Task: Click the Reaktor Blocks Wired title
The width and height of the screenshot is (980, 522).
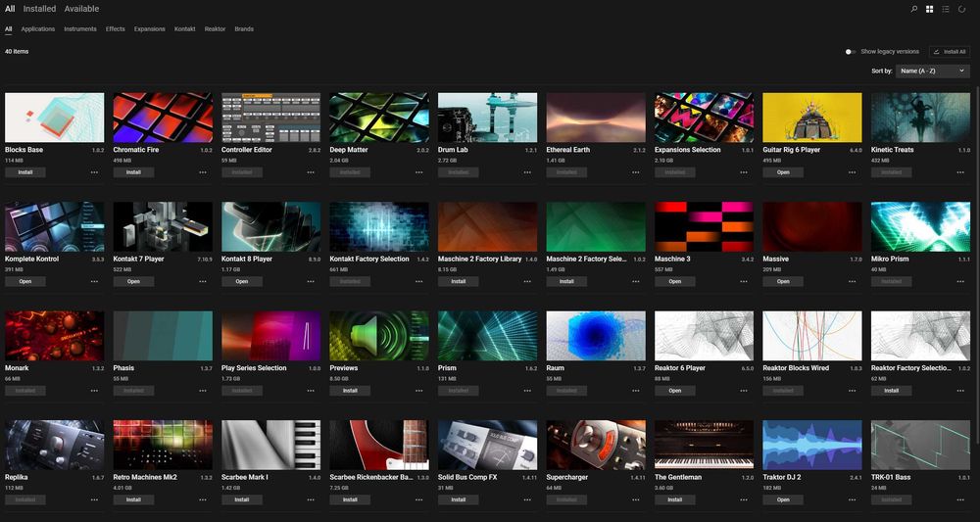Action: click(796, 368)
